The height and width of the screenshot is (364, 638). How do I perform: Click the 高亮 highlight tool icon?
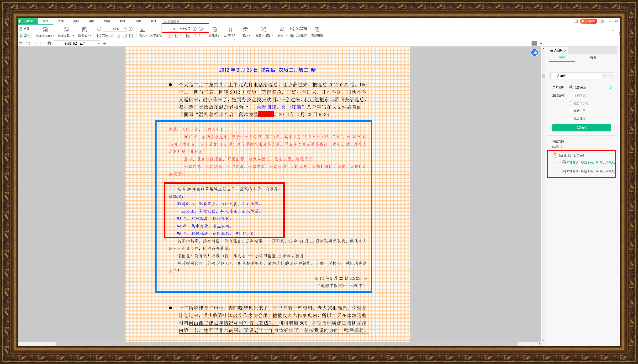coord(142,30)
